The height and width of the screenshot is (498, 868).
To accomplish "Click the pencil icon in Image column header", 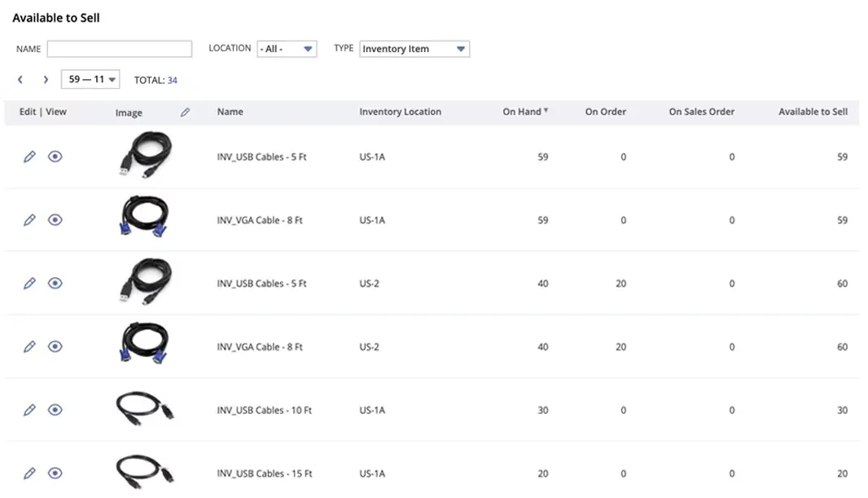I will click(x=185, y=112).
